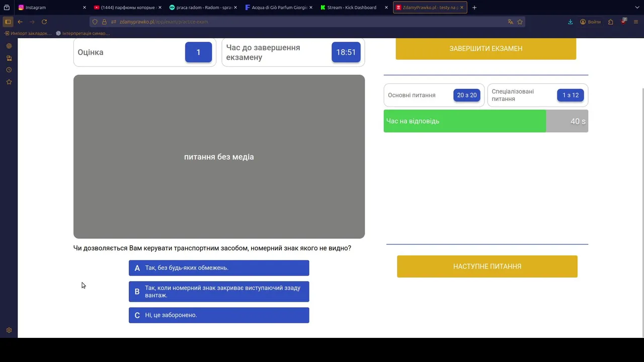
Task: Open history clock icon in sidebar
Action: [9, 70]
